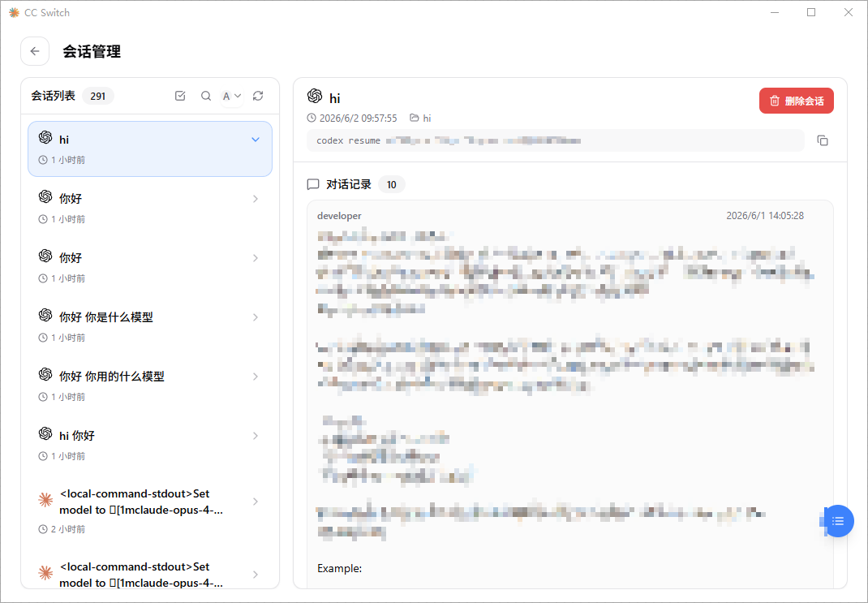Click '2 小时前' under first local-command session
The height and width of the screenshot is (603, 868).
point(68,529)
